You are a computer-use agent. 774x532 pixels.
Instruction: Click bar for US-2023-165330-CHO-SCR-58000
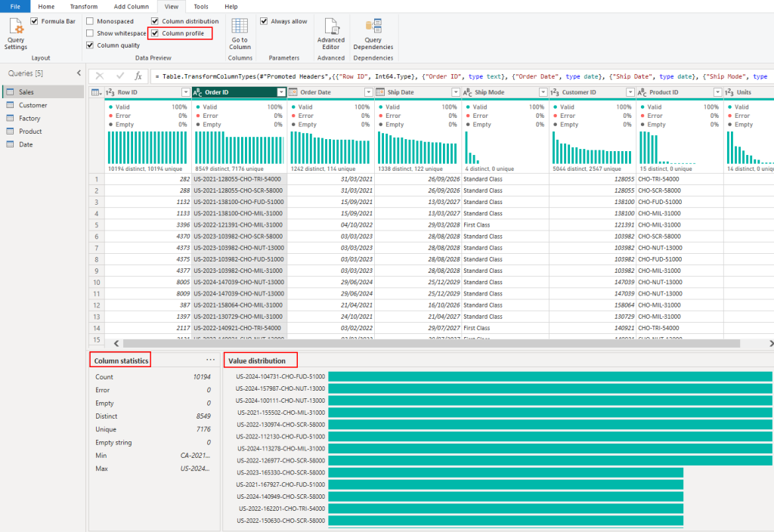506,472
